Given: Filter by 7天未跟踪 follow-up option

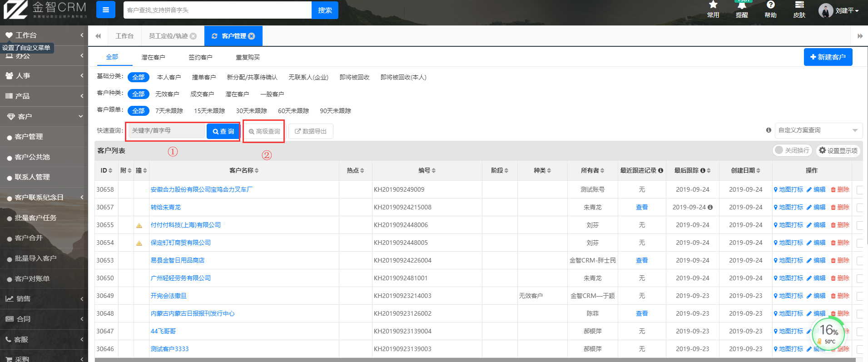Looking at the screenshot, I should pyautogui.click(x=169, y=111).
